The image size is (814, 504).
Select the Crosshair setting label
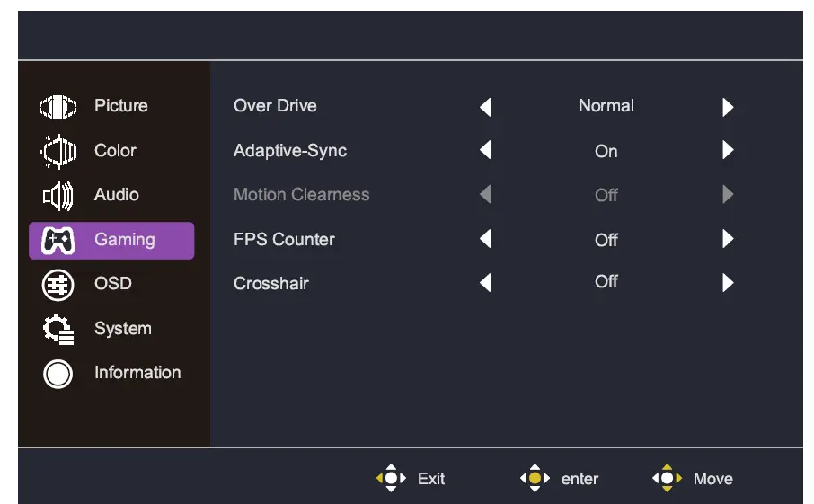pos(271,284)
